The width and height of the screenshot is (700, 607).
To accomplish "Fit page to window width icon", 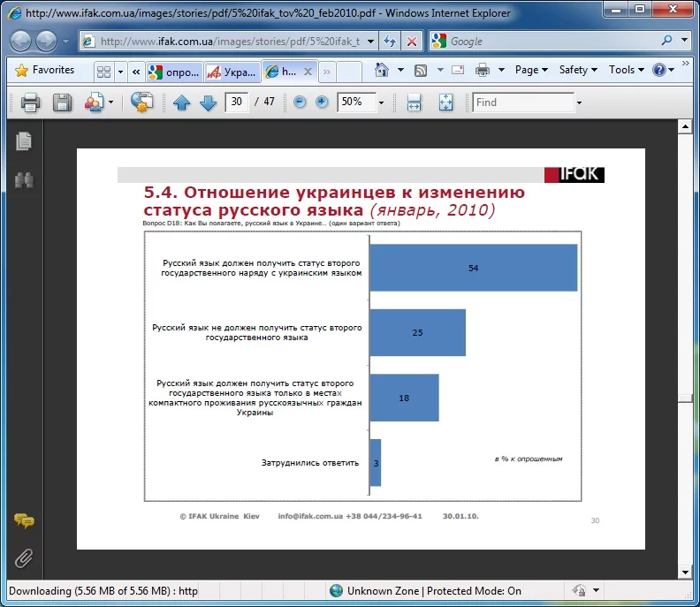I will point(414,102).
